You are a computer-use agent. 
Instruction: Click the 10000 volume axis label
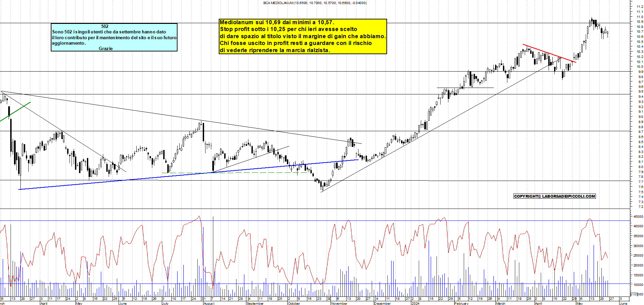[x=638, y=285]
